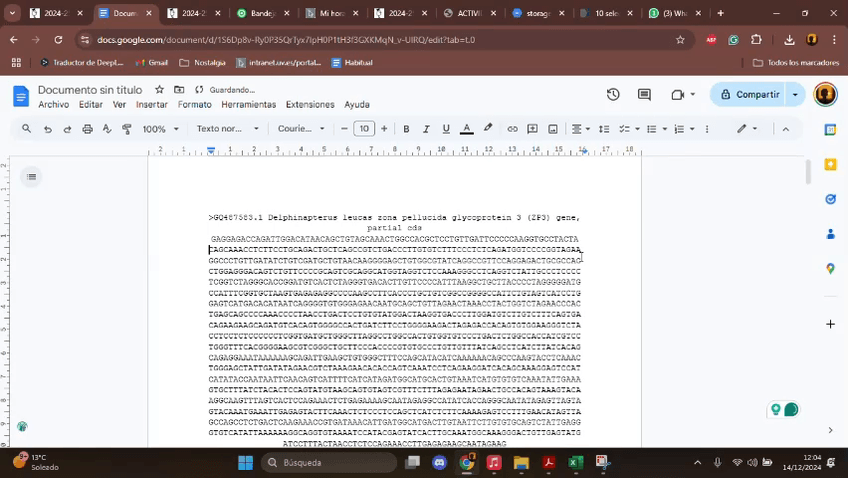
Task: Open the Formato menu
Action: [195, 104]
